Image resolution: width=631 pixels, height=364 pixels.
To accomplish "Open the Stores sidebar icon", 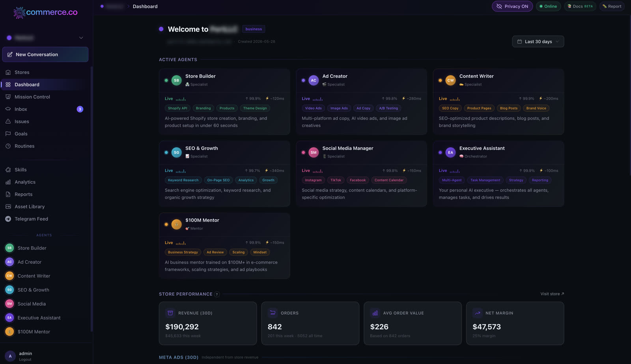I will 8,72.
